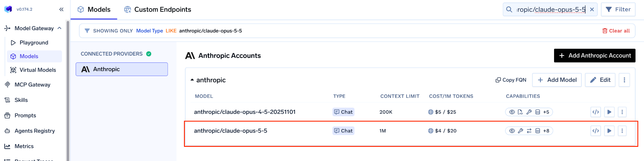The width and height of the screenshot is (644, 161).
Task: Collapse the anthropic account group
Action: click(x=192, y=80)
